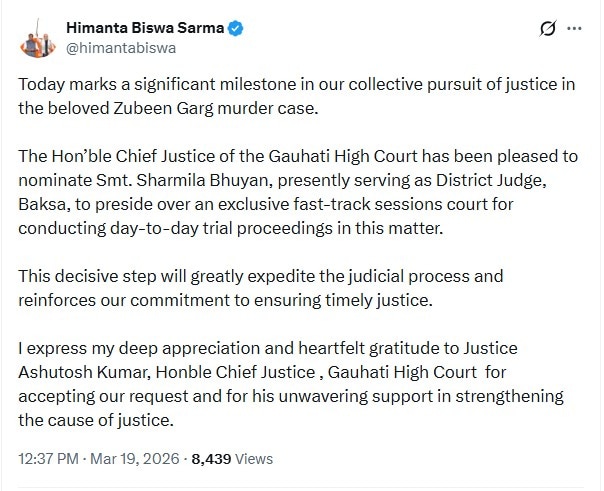Click the word Views beside count
Screen dimensions: 604x491
click(x=253, y=460)
